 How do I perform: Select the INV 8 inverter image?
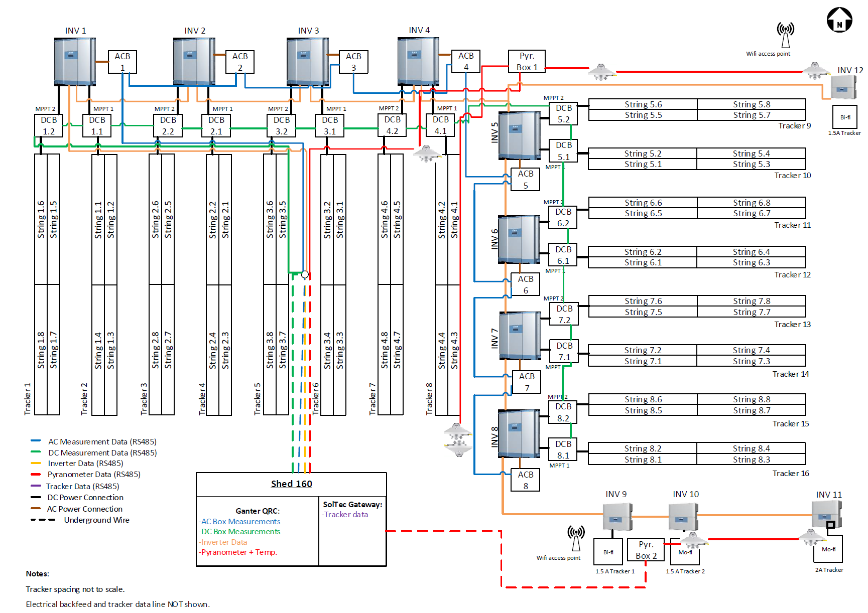tap(520, 433)
